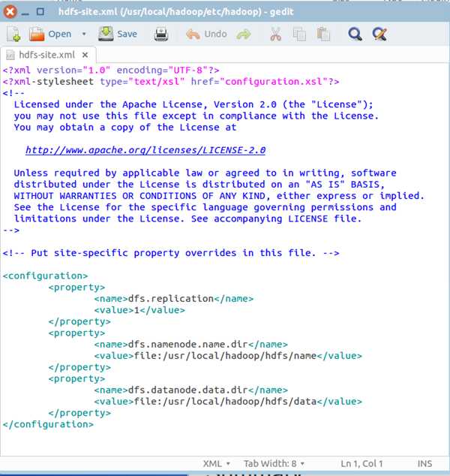Click the xml-stylesheet line
The height and width of the screenshot is (476, 450).
(x=171, y=81)
